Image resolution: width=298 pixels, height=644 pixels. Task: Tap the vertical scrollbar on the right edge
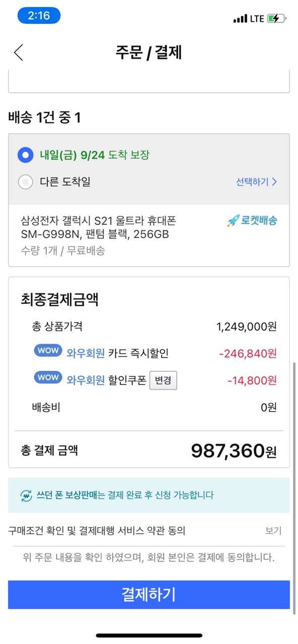pos(294,486)
